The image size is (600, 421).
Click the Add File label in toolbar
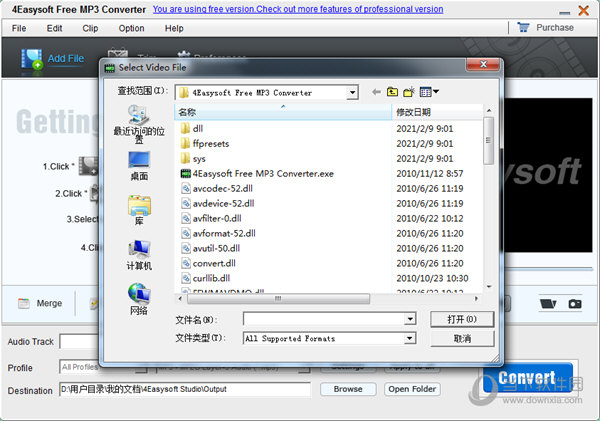(66, 59)
